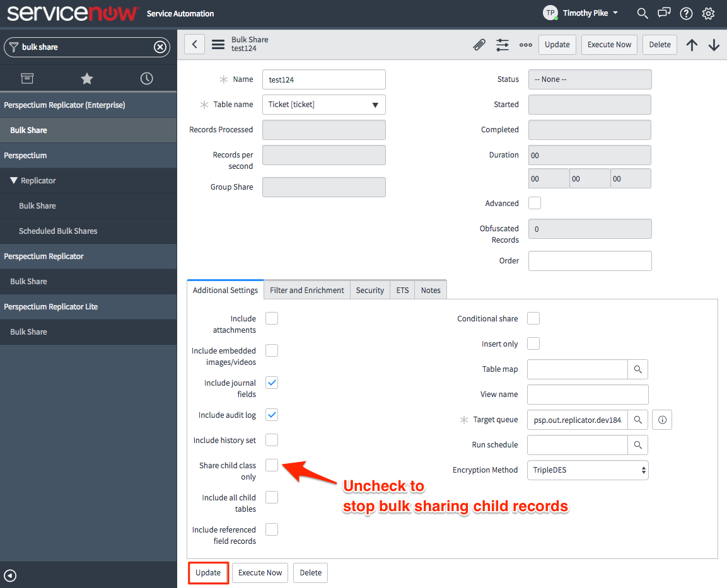Switch to Notes tab
The height and width of the screenshot is (588, 727).
pos(431,290)
